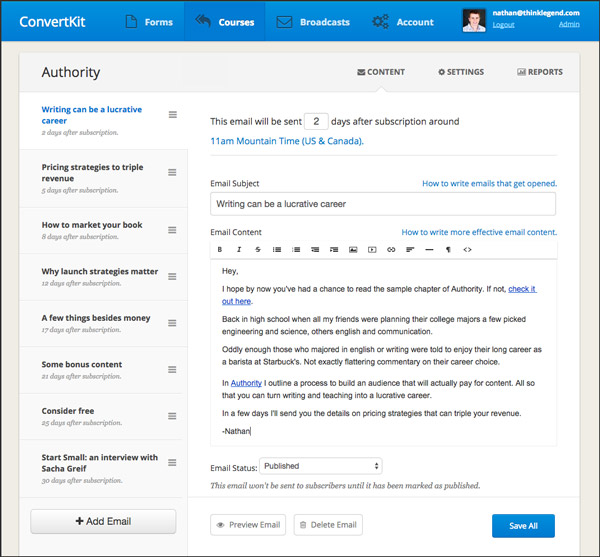Open the HTML code view icon
This screenshot has width=600, height=557.
tap(467, 249)
